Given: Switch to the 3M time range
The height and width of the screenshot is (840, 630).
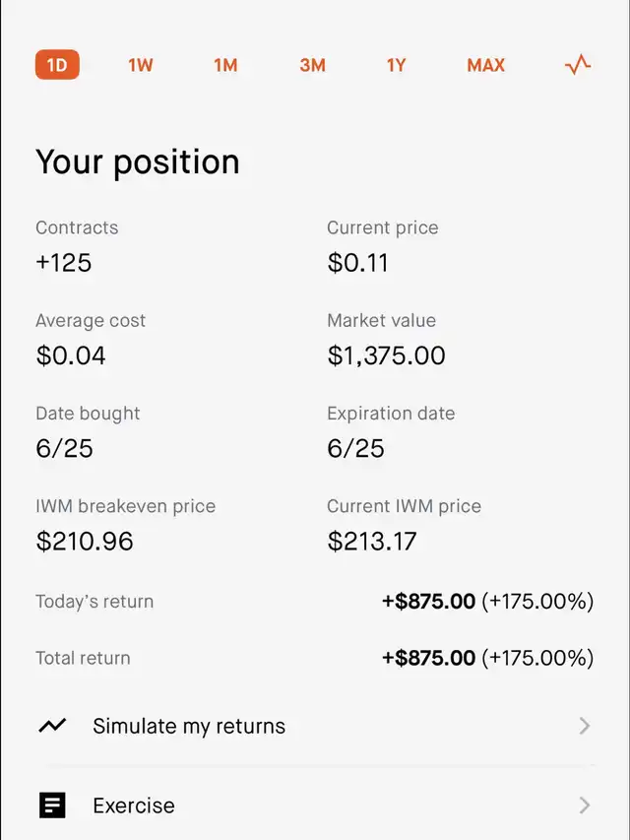Looking at the screenshot, I should [x=312, y=65].
